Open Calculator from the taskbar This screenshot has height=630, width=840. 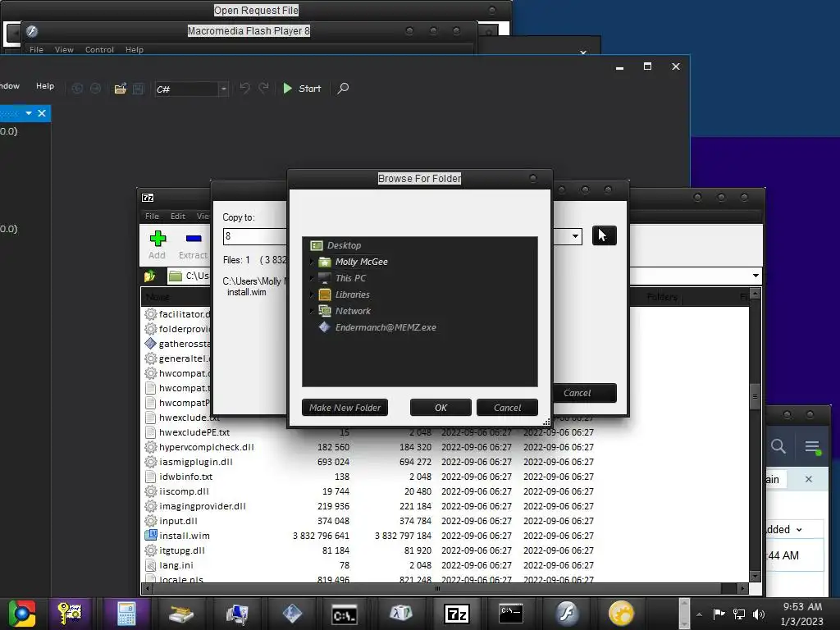click(126, 614)
